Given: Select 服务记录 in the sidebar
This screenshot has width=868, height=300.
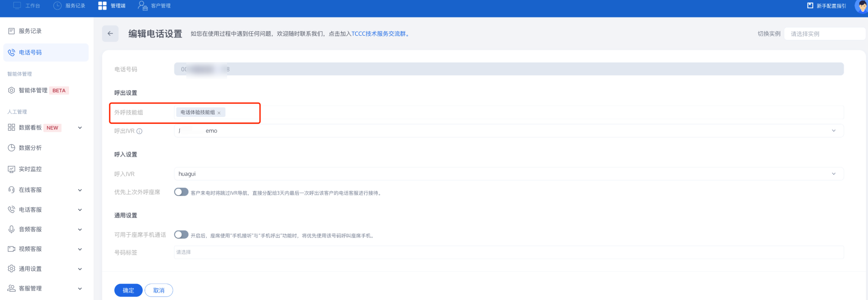Looking at the screenshot, I should click(46, 31).
